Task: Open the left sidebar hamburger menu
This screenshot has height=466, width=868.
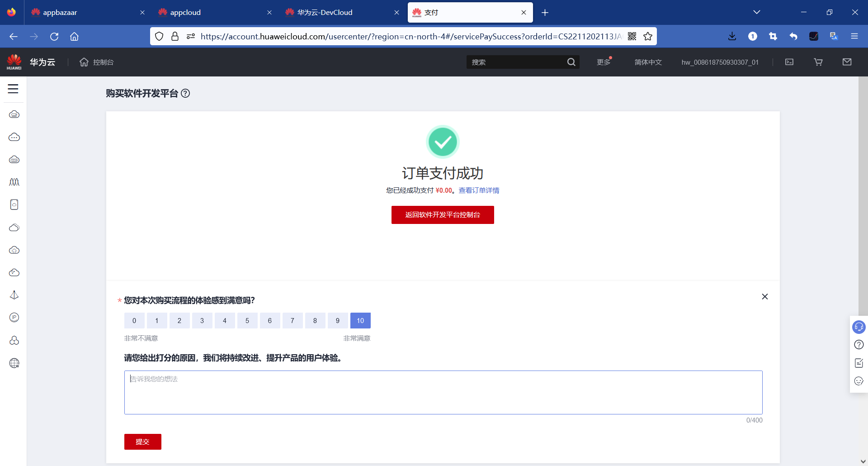Action: tap(13, 89)
